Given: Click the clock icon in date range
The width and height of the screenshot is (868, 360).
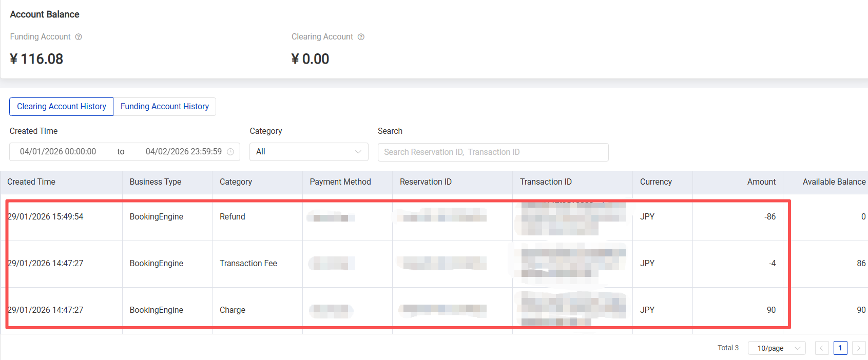Looking at the screenshot, I should click(230, 152).
